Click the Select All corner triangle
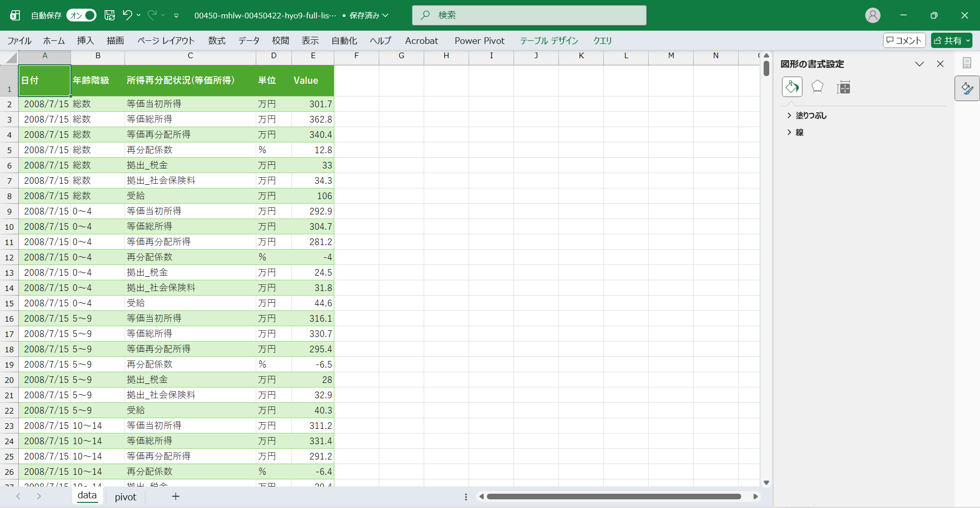The height and width of the screenshot is (508, 980). click(10, 58)
